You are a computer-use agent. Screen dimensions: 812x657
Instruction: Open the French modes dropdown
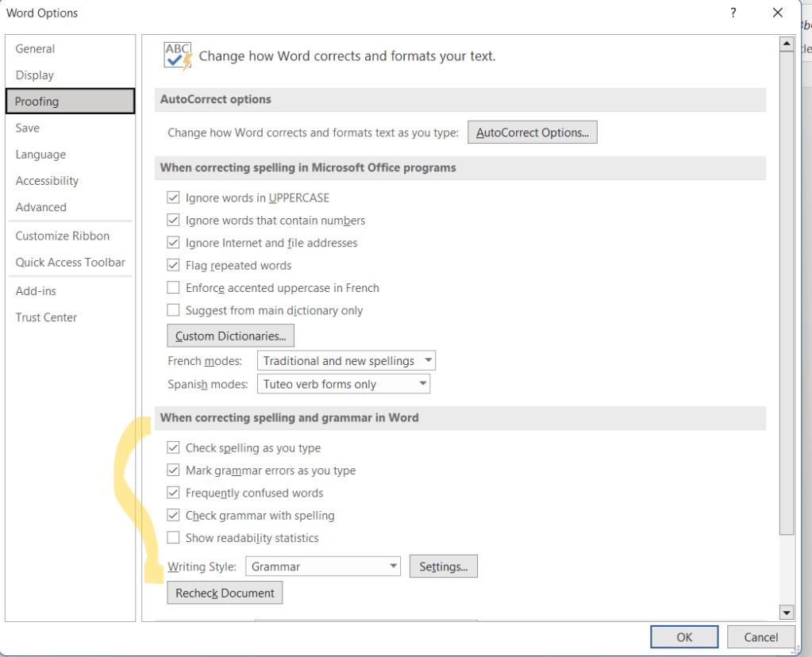[347, 361]
